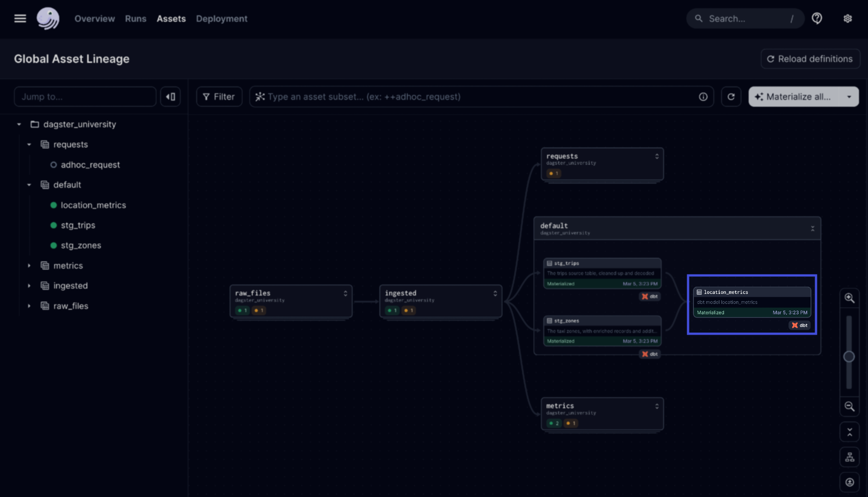
Task: Click the dagster_university folder icon
Action: [34, 124]
